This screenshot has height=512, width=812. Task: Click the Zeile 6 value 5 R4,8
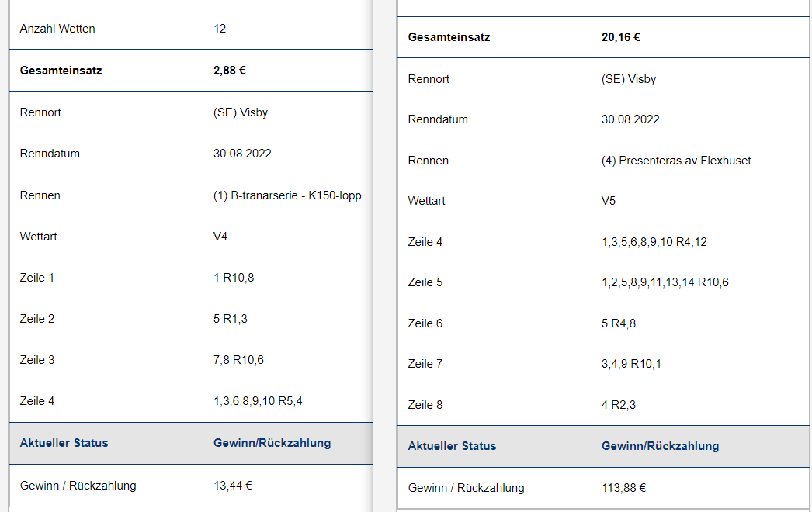619,323
